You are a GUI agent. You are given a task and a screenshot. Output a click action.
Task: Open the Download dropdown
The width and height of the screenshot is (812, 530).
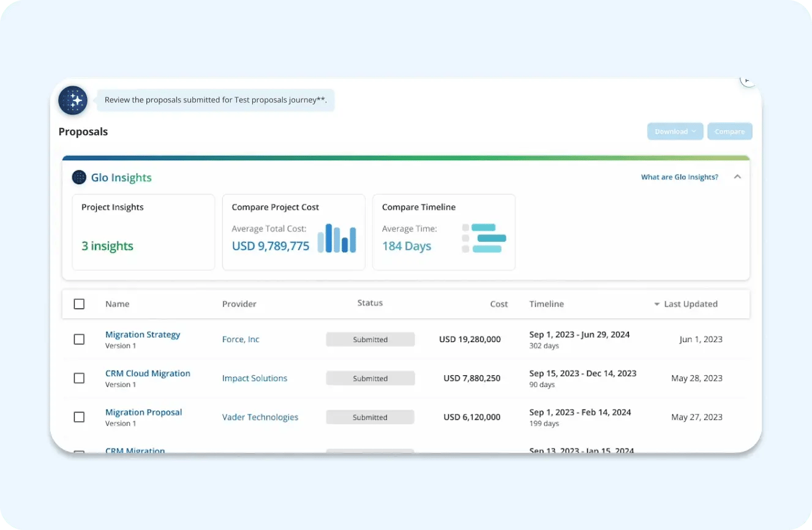(675, 131)
